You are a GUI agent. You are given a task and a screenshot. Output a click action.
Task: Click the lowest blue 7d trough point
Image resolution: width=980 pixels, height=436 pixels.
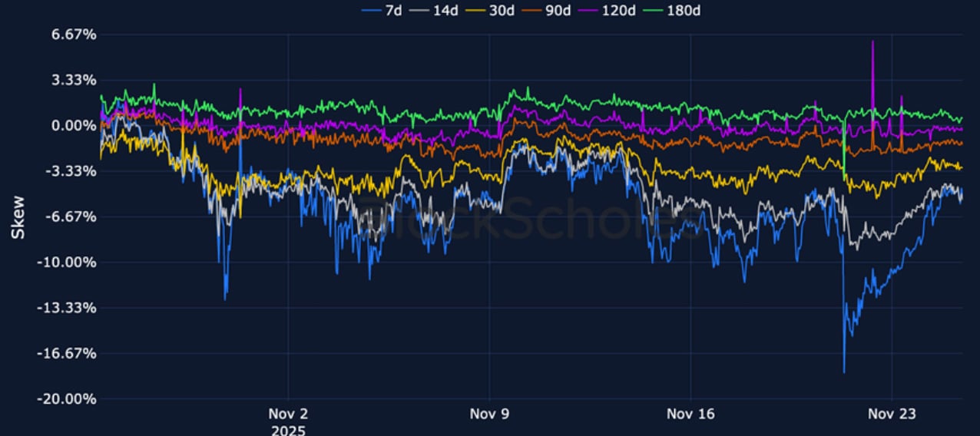pos(844,373)
